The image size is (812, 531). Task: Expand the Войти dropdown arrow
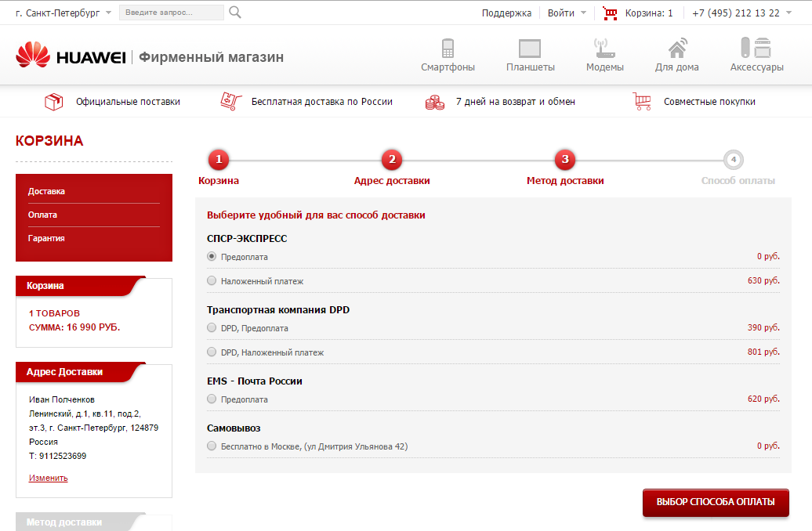point(583,13)
